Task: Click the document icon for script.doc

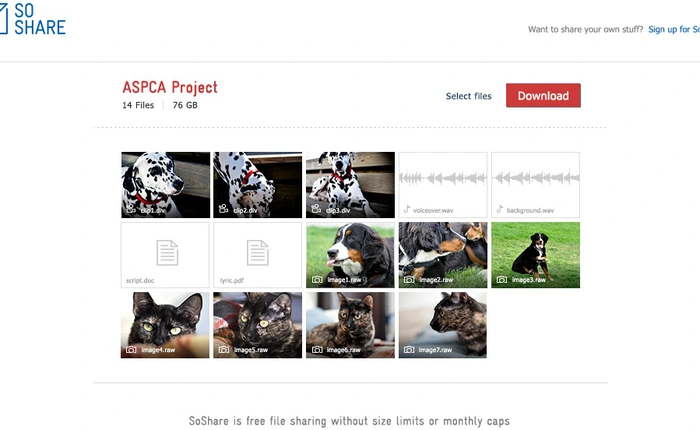Action: (167, 253)
